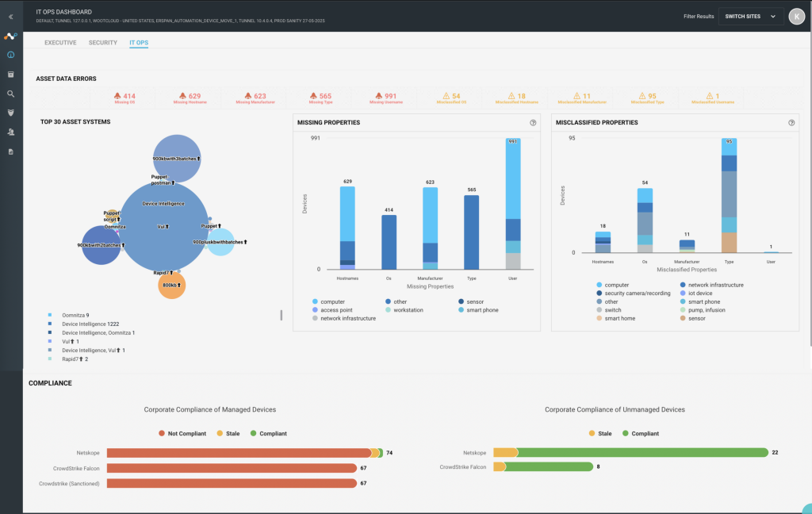Toggle the computer legend in Missing Properties
Screen dimensions: 812x514
click(328, 301)
